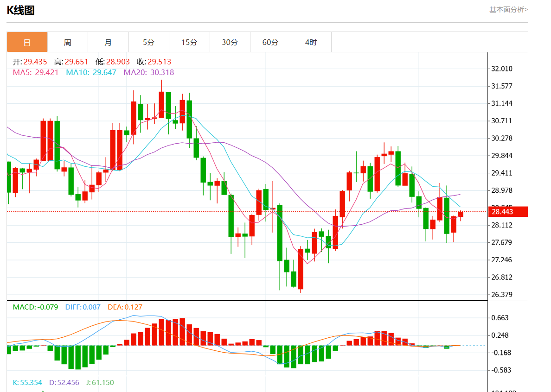Viewport: 551px width, 392px height.
Task: Open the 30分 interval tab
Action: pos(230,42)
